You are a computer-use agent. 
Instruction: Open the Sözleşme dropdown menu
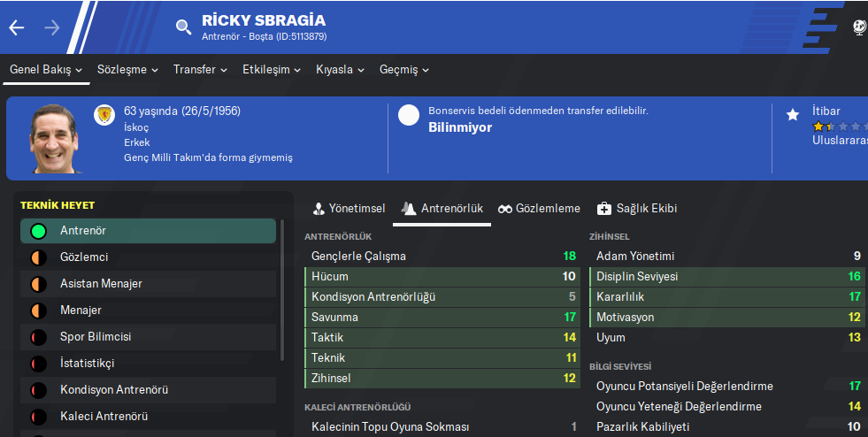point(127,69)
